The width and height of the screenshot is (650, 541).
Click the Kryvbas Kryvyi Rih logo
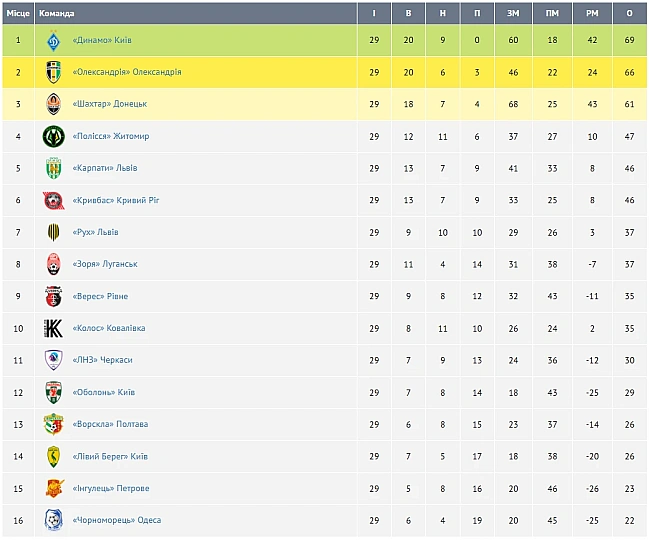[x=54, y=200]
